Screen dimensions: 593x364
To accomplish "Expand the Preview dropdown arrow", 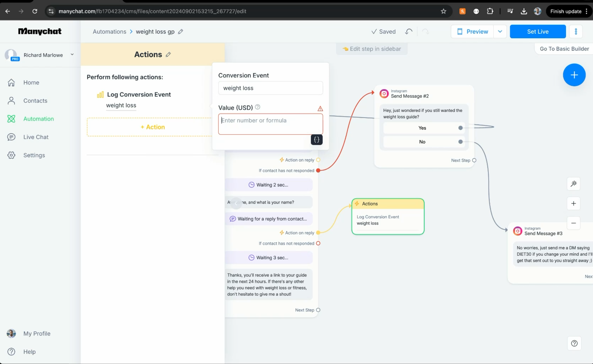I will (500, 32).
